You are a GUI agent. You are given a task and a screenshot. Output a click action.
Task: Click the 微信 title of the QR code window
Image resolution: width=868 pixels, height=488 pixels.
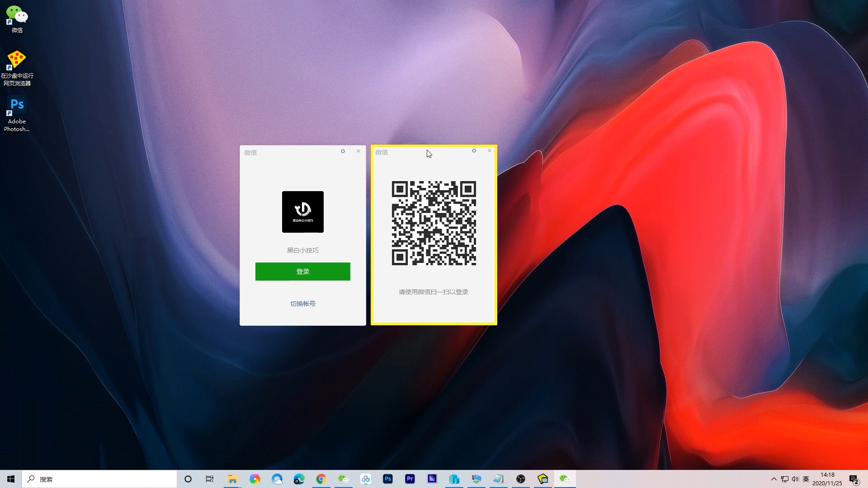point(382,152)
